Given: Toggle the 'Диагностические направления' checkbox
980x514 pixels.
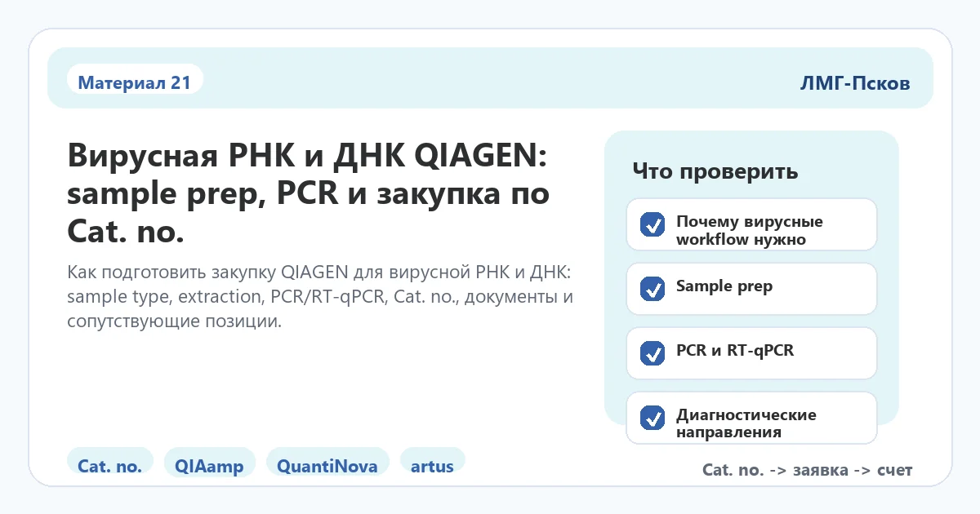Looking at the screenshot, I should 652,418.
